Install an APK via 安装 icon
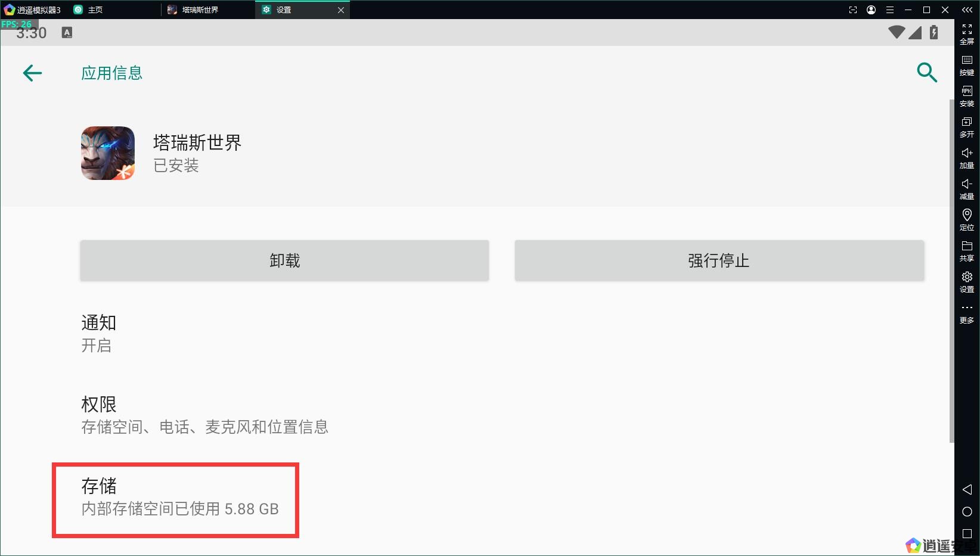Screen dimensions: 980x556 tap(967, 97)
